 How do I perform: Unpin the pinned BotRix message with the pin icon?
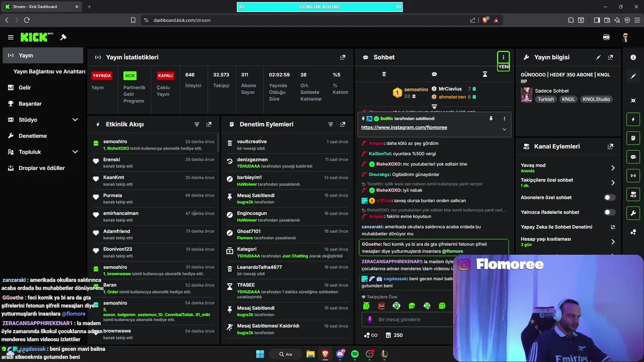(491, 119)
